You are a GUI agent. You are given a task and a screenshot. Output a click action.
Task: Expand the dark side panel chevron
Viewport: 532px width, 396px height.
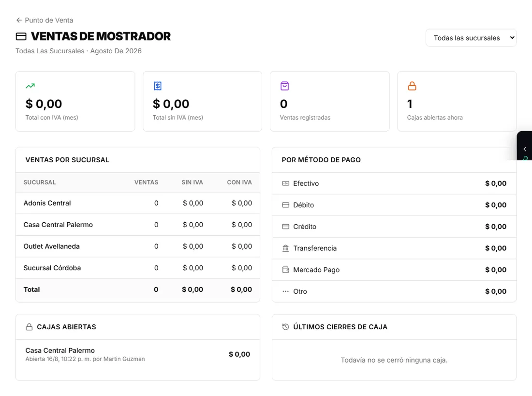click(x=525, y=149)
